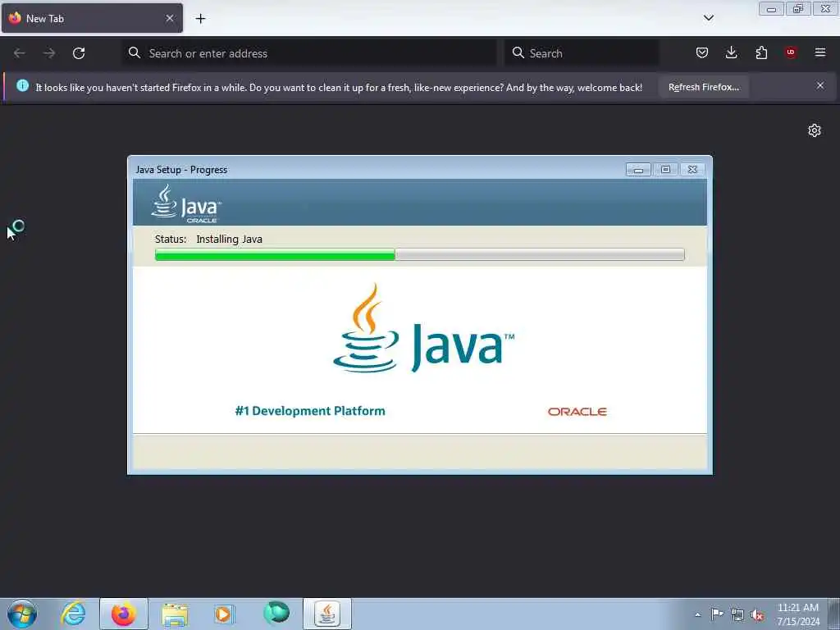This screenshot has width=840, height=630.
Task: Close the New Tab tab
Action: tap(170, 18)
